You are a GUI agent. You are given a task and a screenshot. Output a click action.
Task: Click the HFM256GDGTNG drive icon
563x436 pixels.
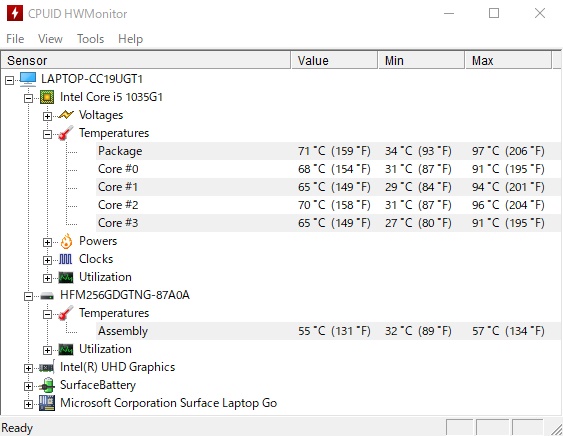point(47,296)
